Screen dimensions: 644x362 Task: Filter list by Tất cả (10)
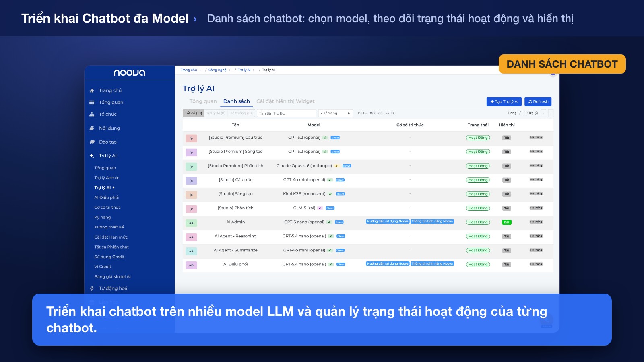click(194, 113)
